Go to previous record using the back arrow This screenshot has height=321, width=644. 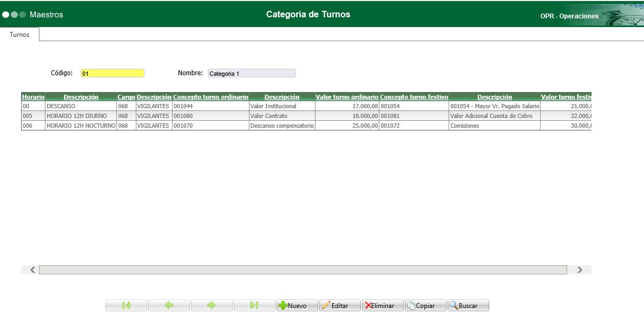[169, 305]
